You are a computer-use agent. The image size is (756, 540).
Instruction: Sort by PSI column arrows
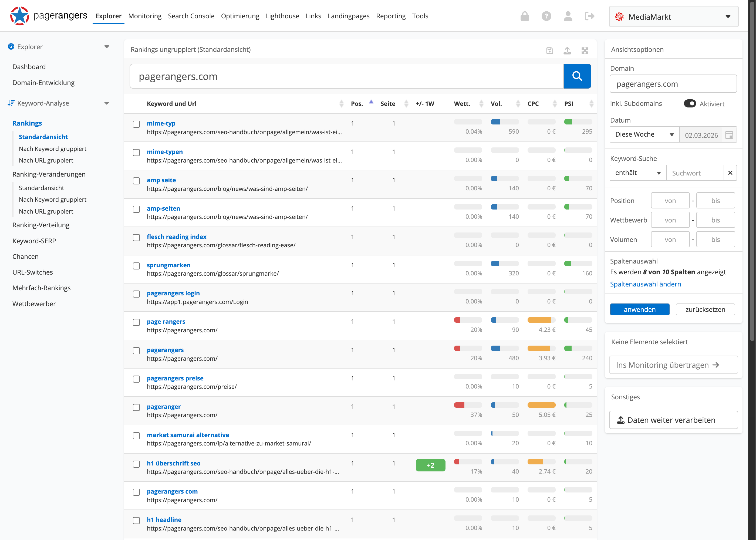pos(591,104)
